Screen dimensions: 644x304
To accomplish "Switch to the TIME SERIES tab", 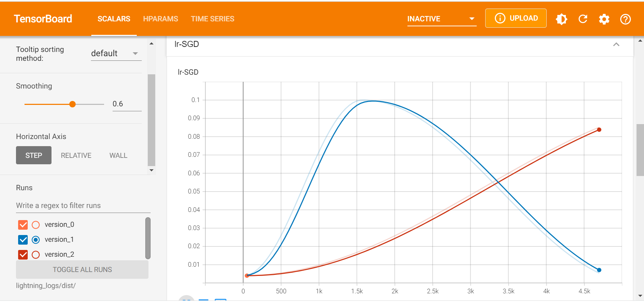I will pyautogui.click(x=212, y=19).
